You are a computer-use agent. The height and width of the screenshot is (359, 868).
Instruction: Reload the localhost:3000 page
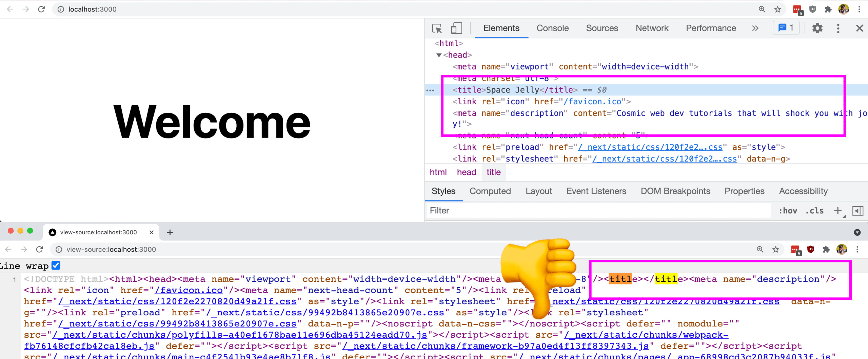point(41,9)
